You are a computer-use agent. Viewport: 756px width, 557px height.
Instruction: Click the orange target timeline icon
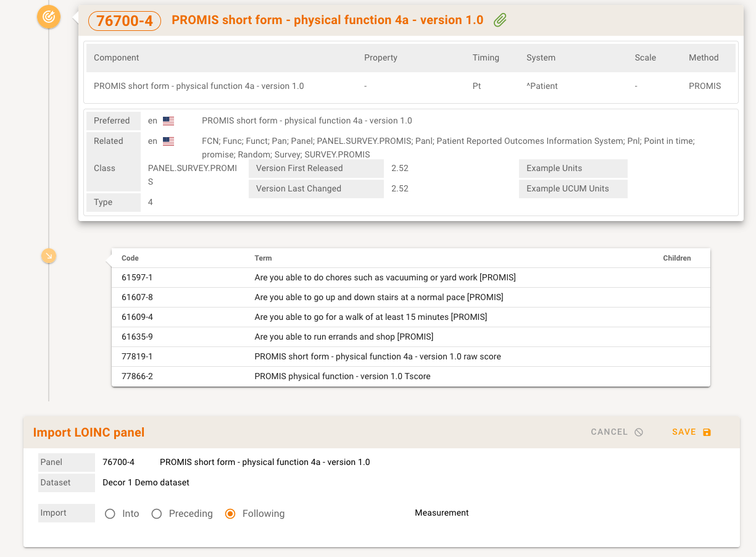tap(49, 17)
